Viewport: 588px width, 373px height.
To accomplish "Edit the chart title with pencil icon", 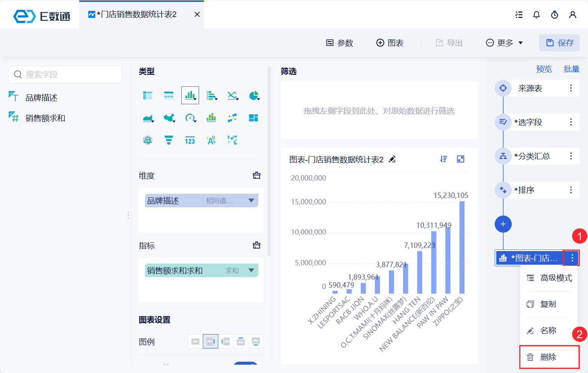I will click(x=392, y=159).
